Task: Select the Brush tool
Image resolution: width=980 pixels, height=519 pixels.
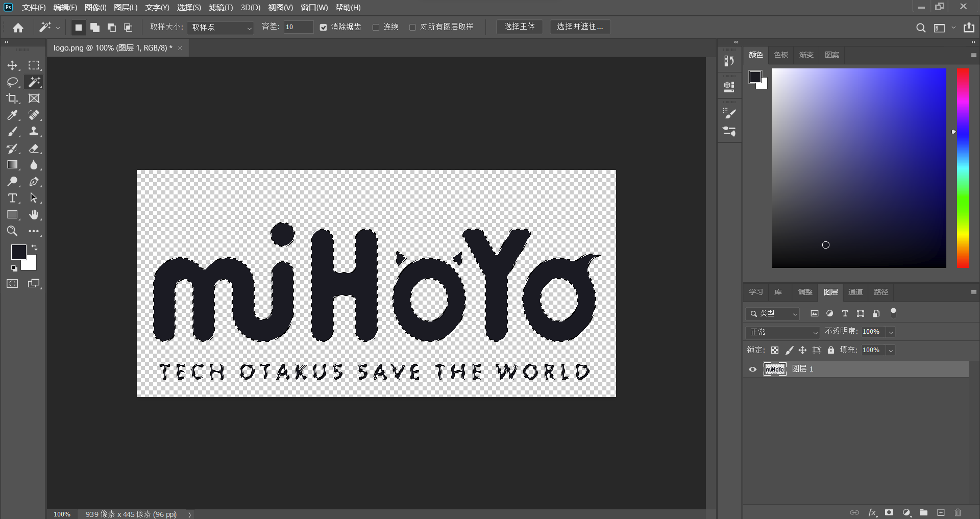Action: click(13, 132)
